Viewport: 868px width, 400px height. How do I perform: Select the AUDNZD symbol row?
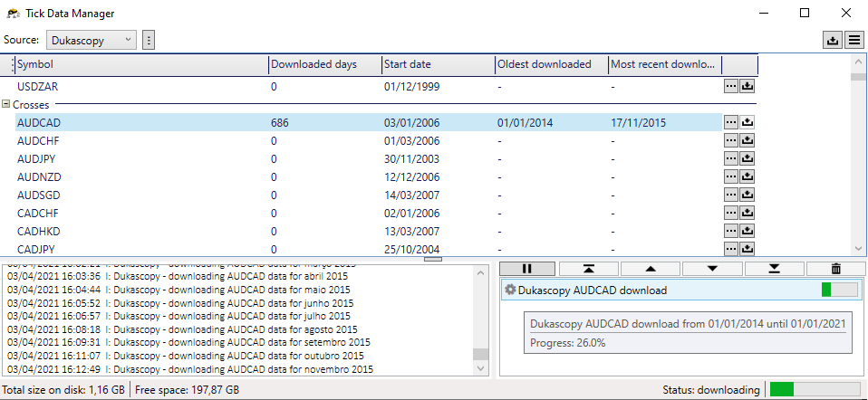pos(368,176)
